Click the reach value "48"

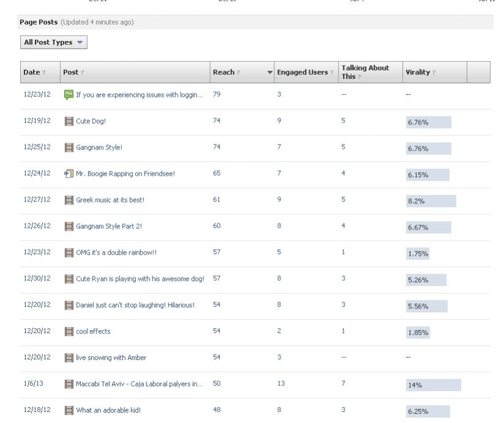tap(217, 410)
